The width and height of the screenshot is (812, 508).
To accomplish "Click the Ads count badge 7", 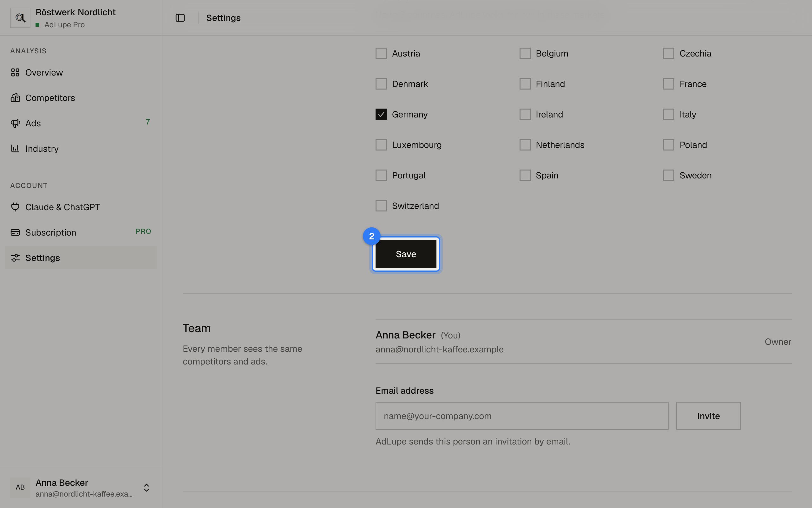I will point(147,122).
